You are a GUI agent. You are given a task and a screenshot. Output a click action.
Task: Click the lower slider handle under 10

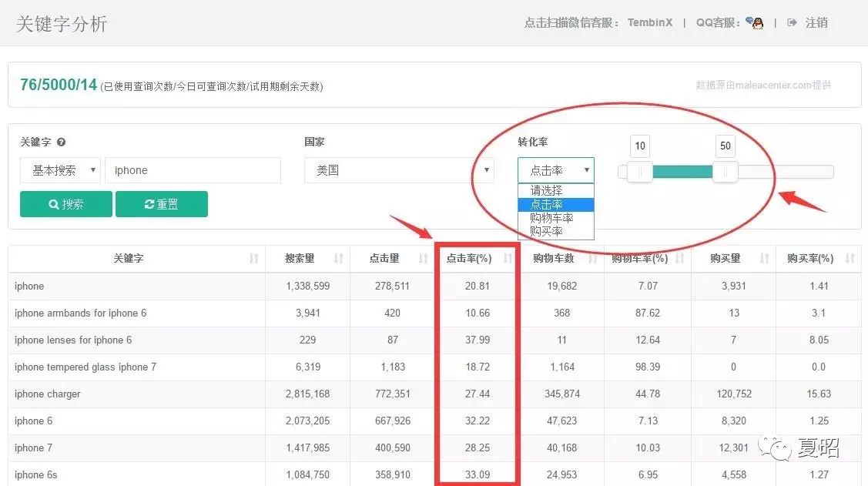pyautogui.click(x=640, y=173)
